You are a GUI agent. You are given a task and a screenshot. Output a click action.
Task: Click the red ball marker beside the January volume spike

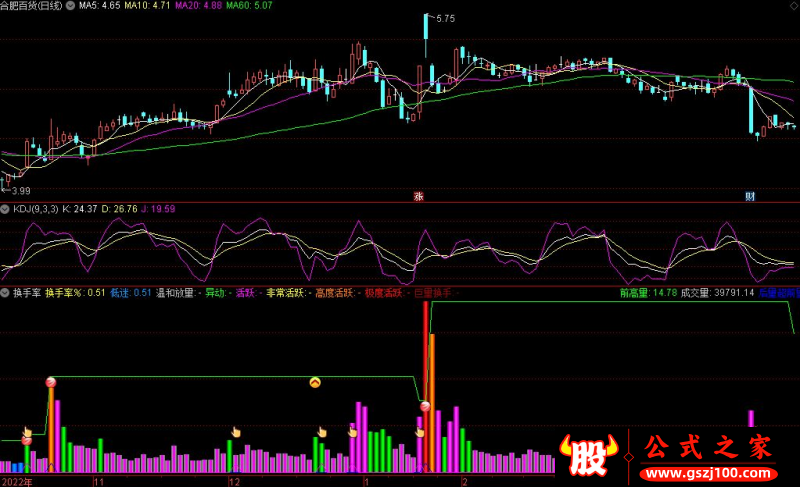[x=425, y=406]
